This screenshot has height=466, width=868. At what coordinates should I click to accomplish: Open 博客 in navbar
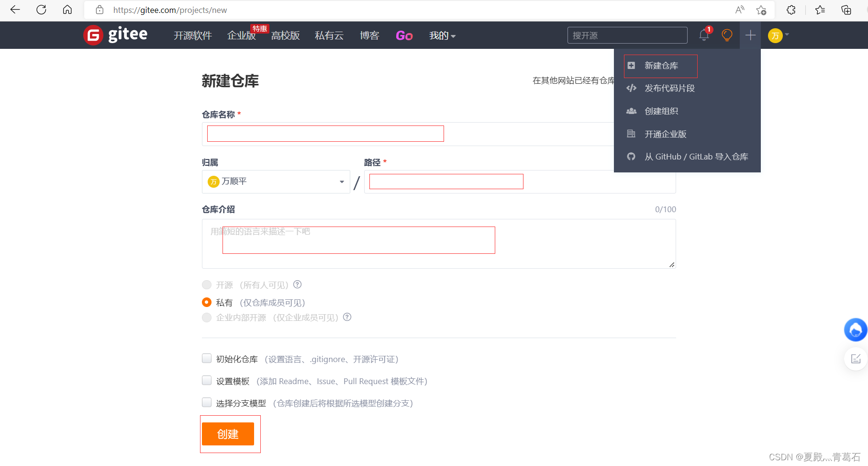pos(369,35)
